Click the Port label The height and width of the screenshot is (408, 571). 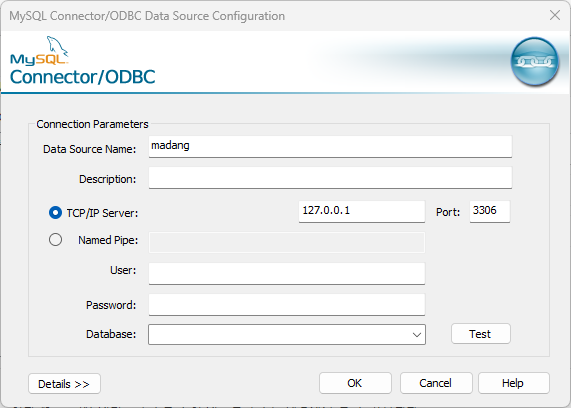click(x=448, y=212)
